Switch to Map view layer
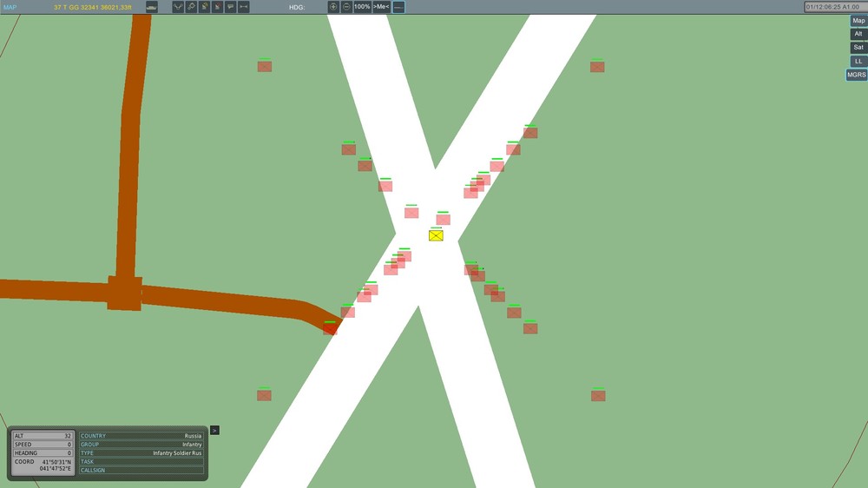The height and width of the screenshot is (488, 868). [858, 21]
